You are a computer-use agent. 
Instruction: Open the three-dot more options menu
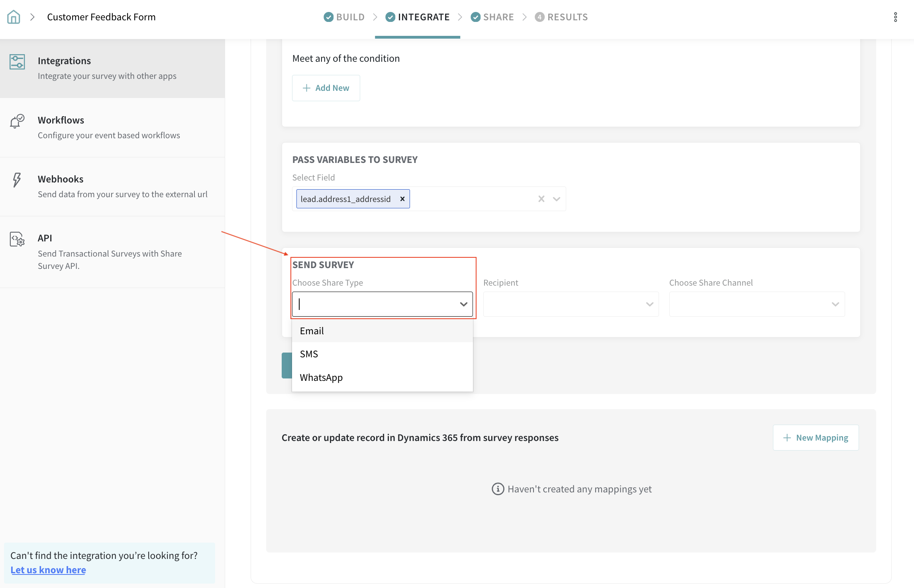tap(895, 17)
